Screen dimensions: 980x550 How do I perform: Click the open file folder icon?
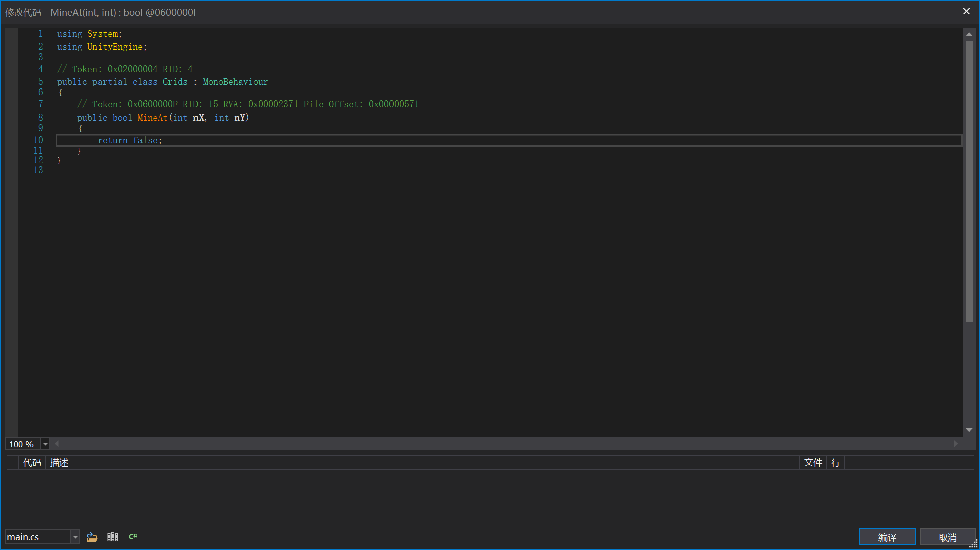pyautogui.click(x=92, y=537)
